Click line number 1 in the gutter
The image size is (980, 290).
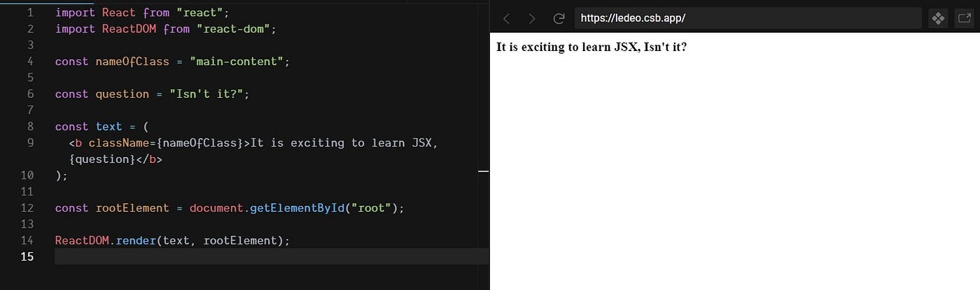pos(30,13)
